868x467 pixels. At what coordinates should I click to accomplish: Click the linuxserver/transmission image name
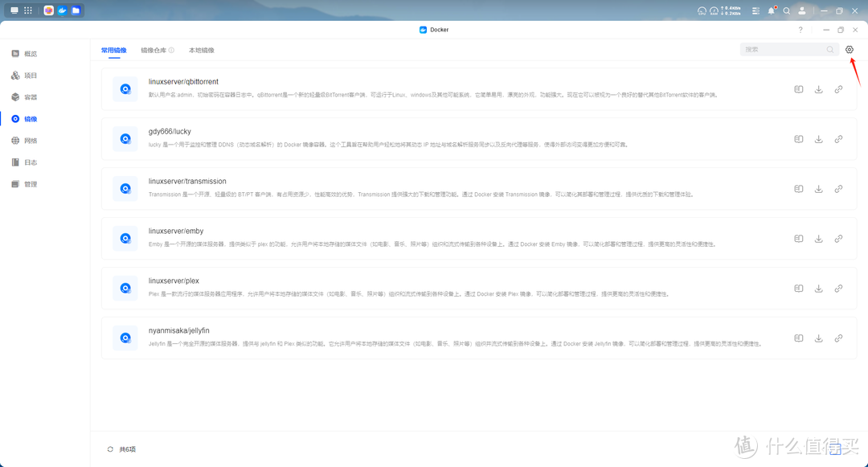(x=187, y=182)
